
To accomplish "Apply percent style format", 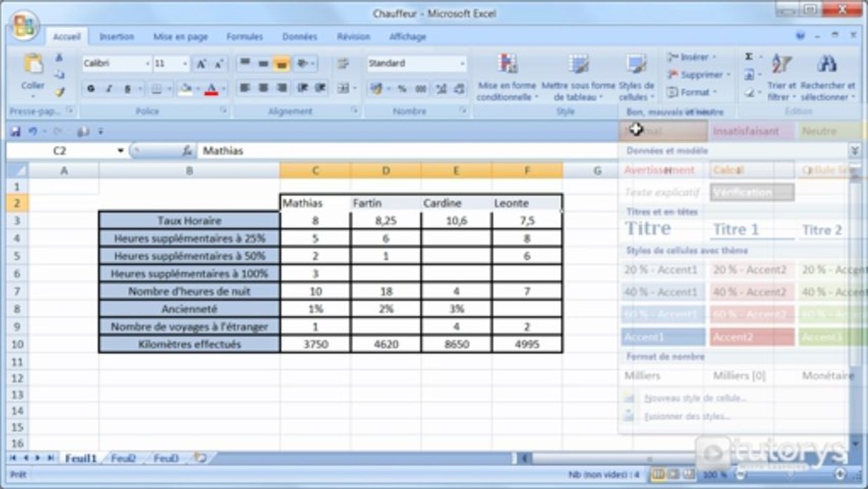I will (x=402, y=88).
